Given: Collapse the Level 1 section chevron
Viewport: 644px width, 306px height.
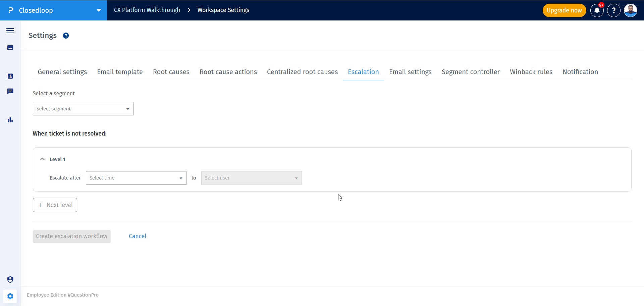Looking at the screenshot, I should pos(42,159).
